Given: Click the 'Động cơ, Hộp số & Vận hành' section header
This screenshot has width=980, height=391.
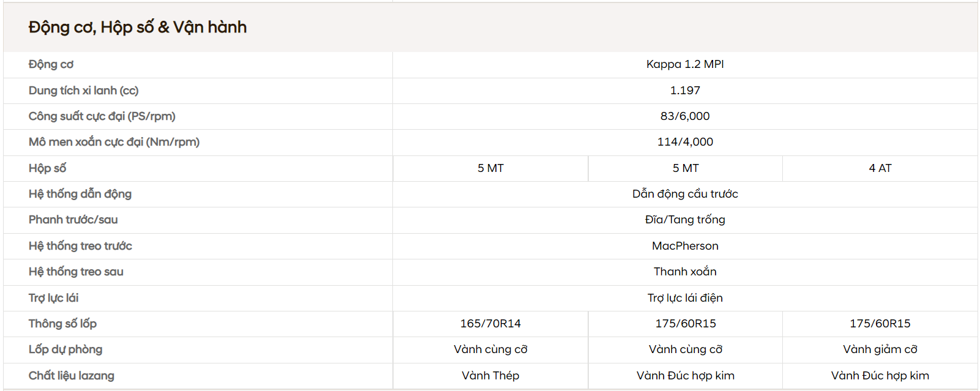Looking at the screenshot, I should (138, 27).
